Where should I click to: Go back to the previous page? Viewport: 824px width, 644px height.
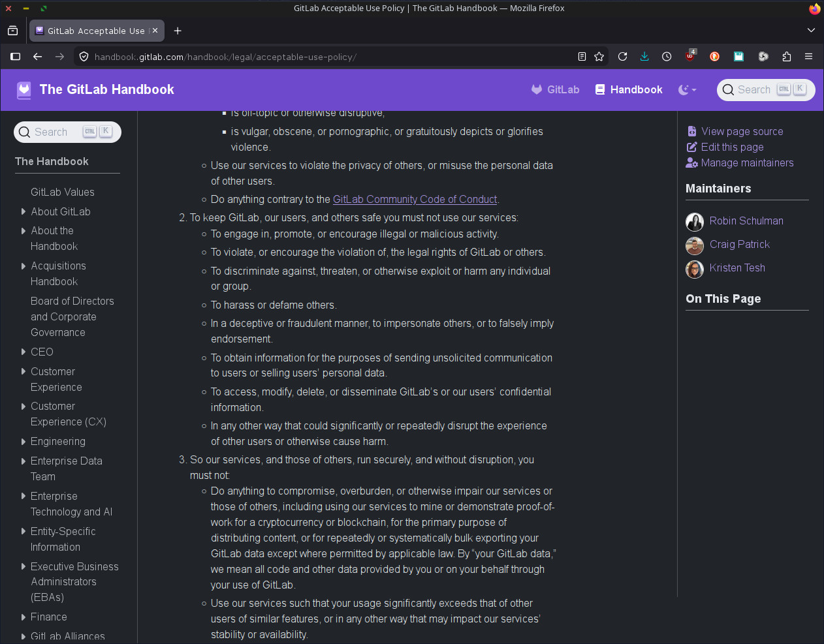coord(37,57)
